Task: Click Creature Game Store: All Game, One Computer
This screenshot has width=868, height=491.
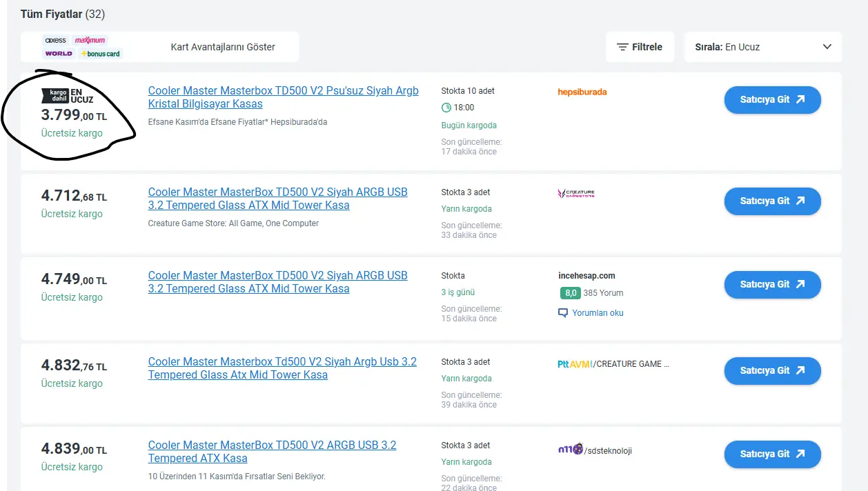Action: [x=233, y=223]
